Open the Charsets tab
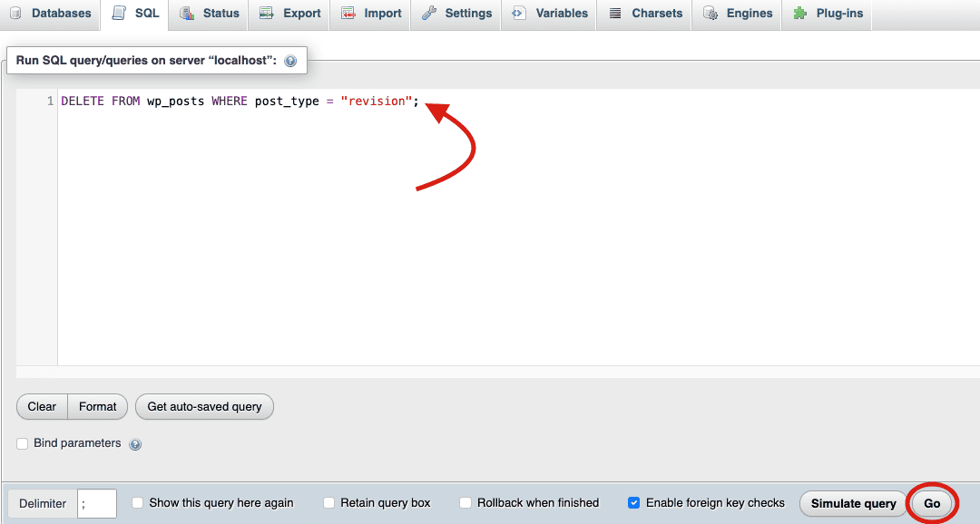 (x=644, y=14)
